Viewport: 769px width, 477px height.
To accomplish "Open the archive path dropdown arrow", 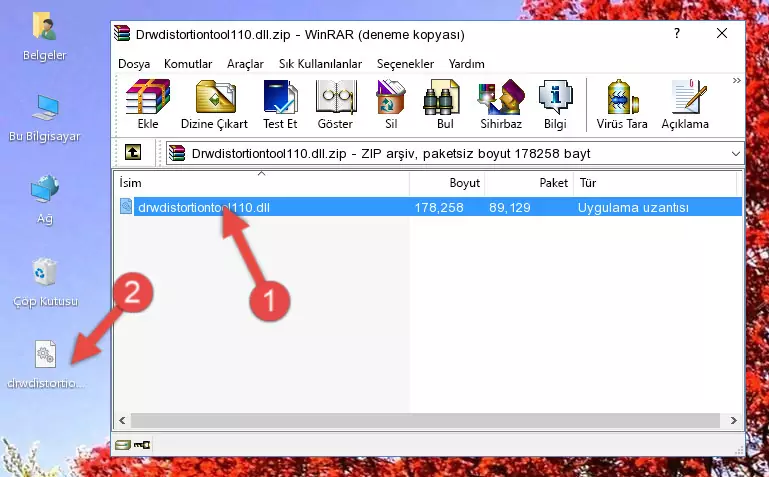I will coord(736,154).
